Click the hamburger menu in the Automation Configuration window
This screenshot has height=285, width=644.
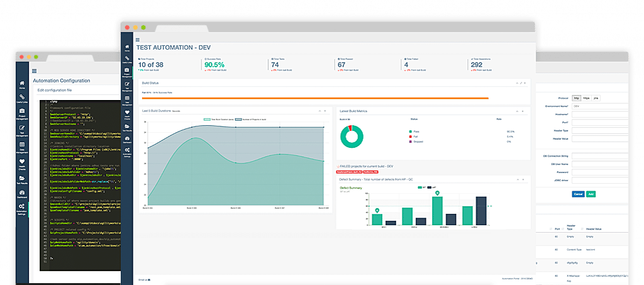[34, 71]
